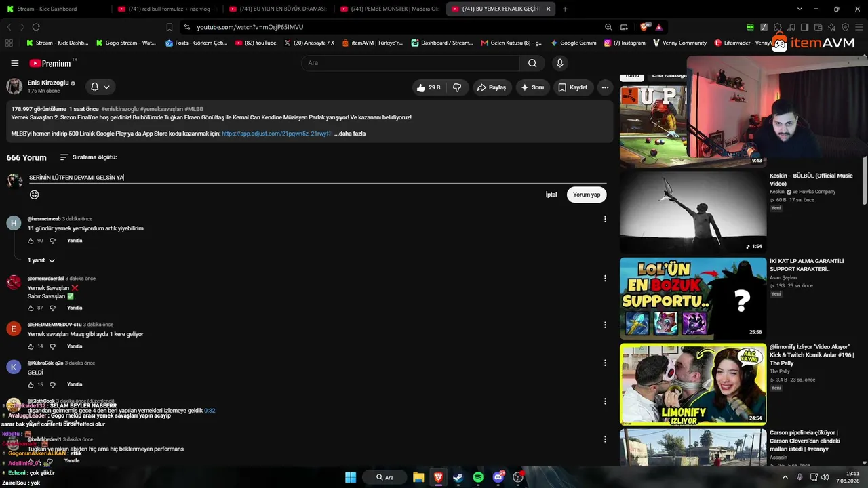
Task: Open Venny Community bookmark
Action: [x=679, y=43]
